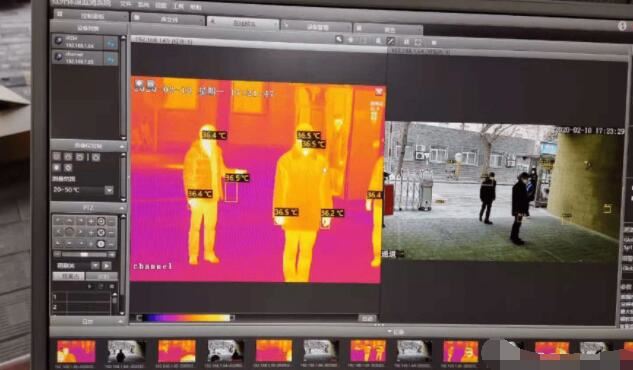This screenshot has height=370, width=633.
Task: Increase PTZ speed with slider plus button
Action: click(111, 255)
